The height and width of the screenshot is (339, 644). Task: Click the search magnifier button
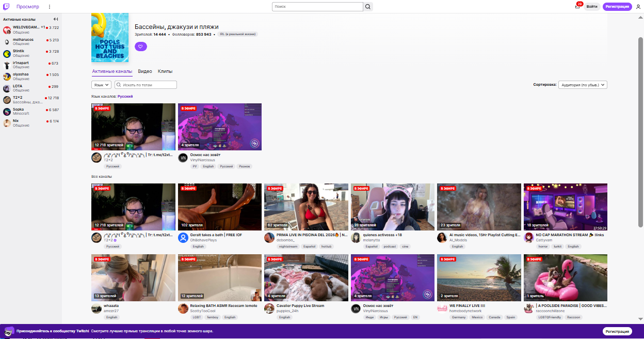tap(368, 7)
